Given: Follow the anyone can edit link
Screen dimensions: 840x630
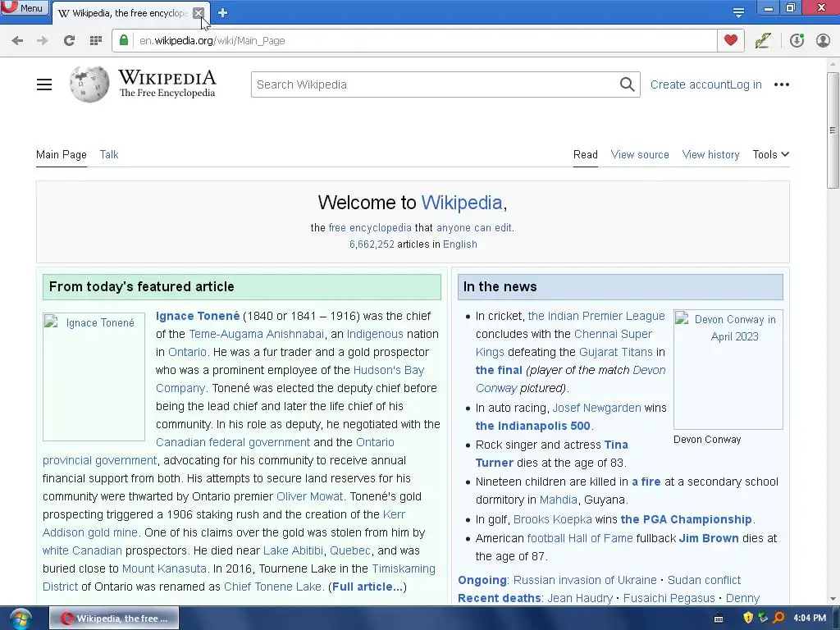Looking at the screenshot, I should (x=474, y=228).
